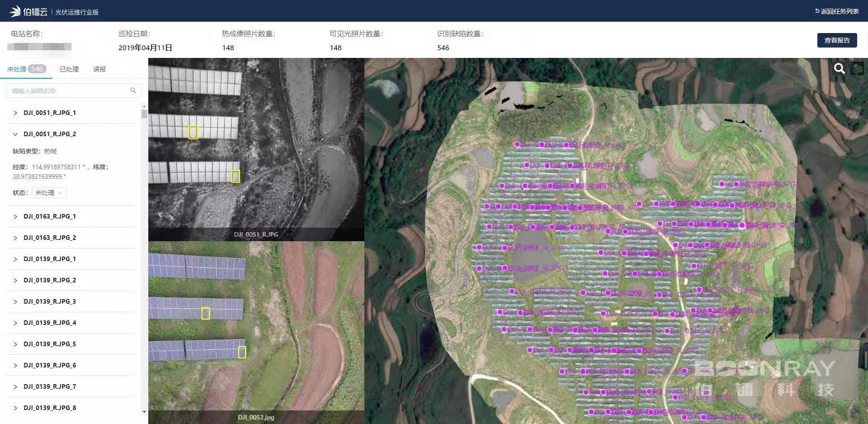
Task: Click the map search magnifier icon
Action: point(839,68)
